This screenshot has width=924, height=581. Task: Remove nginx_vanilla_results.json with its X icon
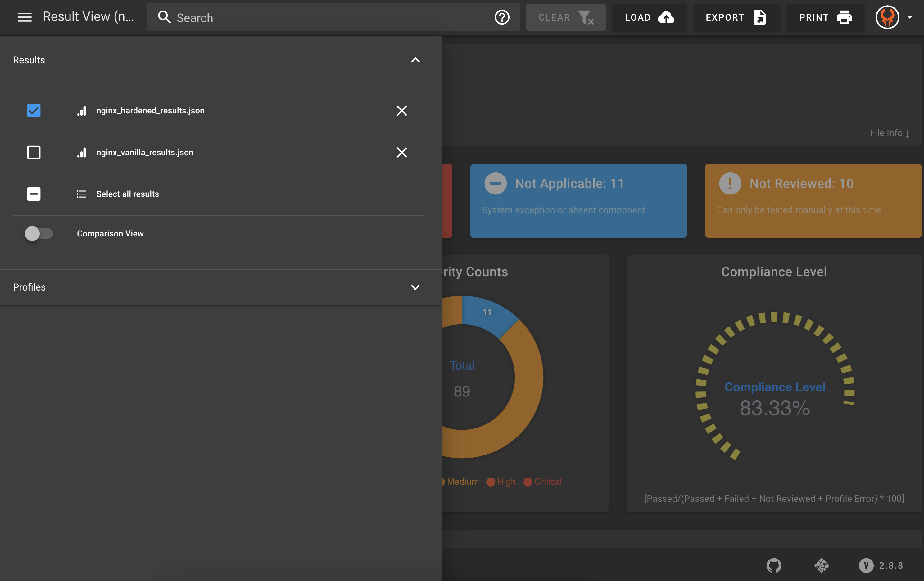coord(401,153)
